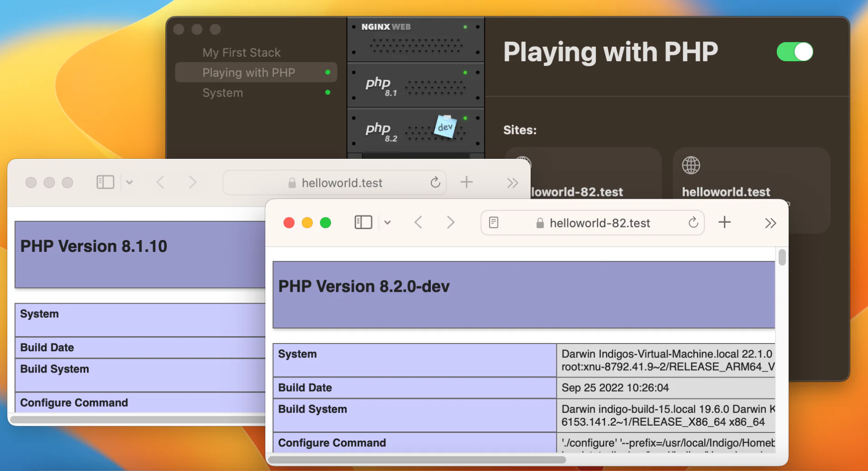
Task: Go back in helloworld-82.test window
Action: (418, 223)
